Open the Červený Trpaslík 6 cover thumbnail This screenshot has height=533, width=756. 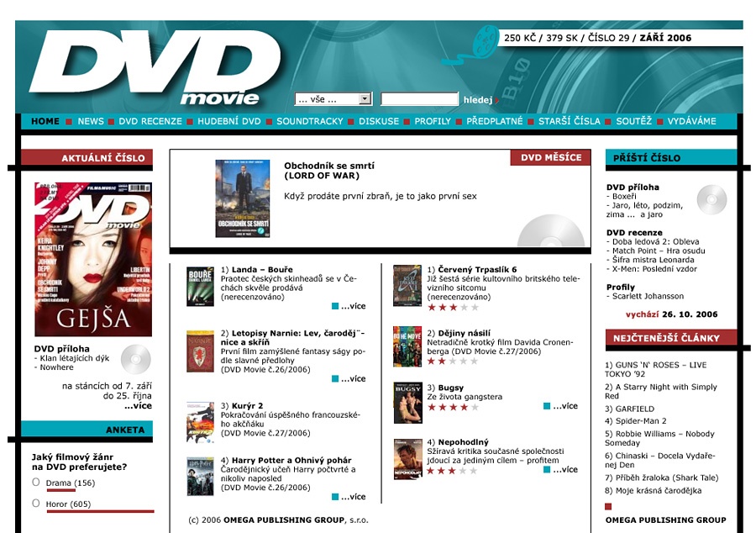click(407, 286)
